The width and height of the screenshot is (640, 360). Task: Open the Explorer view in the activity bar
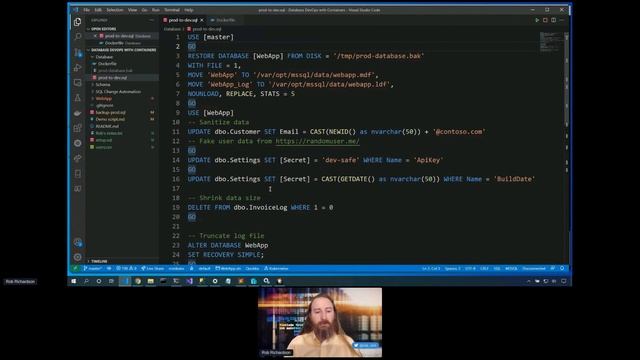click(78, 22)
